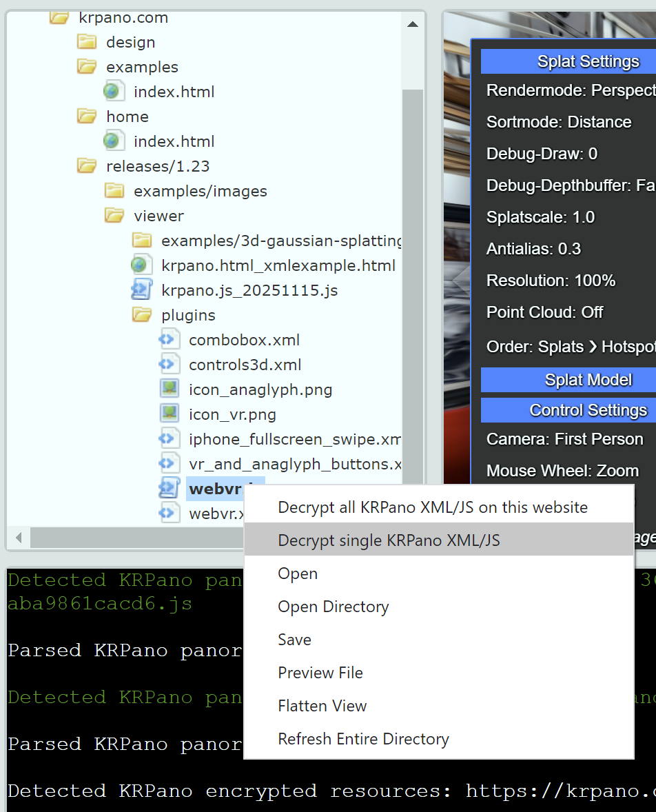Image resolution: width=656 pixels, height=812 pixels.
Task: Select the icon_anaglyph.png image
Action: coord(260,389)
